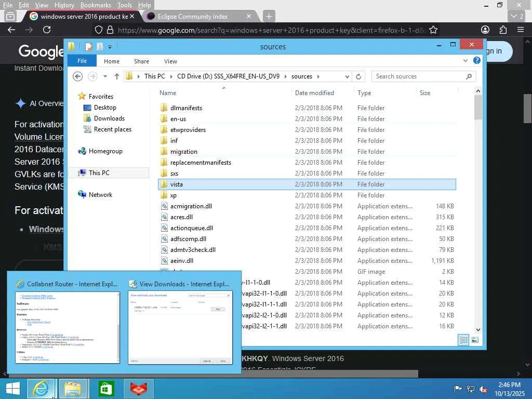Go up one folder level in Explorer
Screen dimensions: 532x399
tap(117, 76)
